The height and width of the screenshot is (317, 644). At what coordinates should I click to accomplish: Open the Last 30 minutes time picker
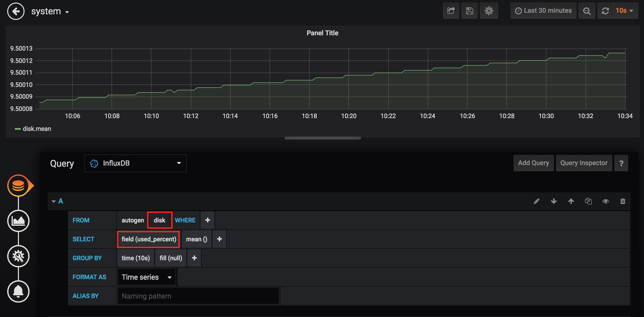(x=543, y=11)
